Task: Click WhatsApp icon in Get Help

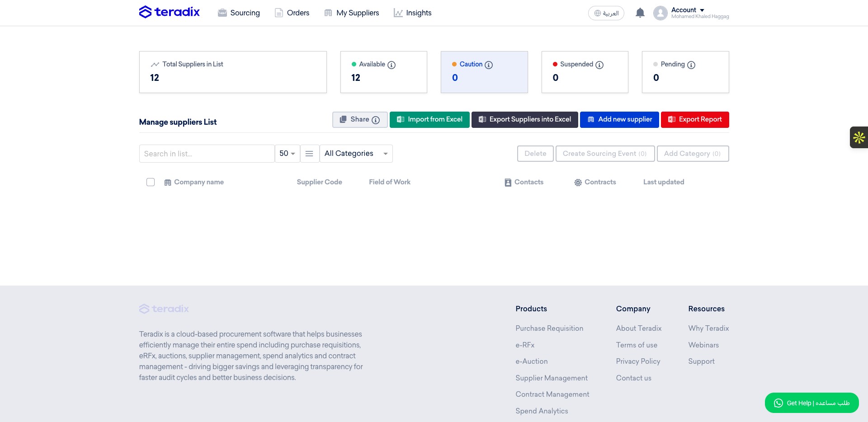Action: click(778, 403)
